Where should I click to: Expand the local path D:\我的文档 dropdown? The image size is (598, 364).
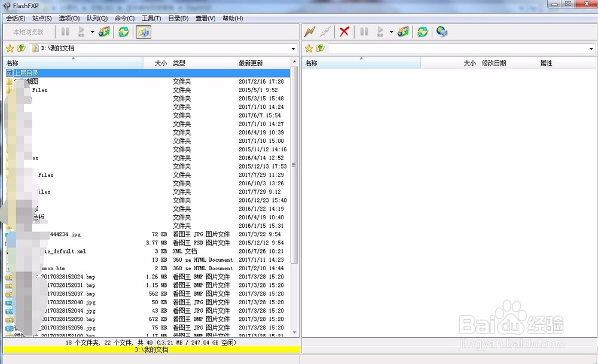click(x=293, y=49)
